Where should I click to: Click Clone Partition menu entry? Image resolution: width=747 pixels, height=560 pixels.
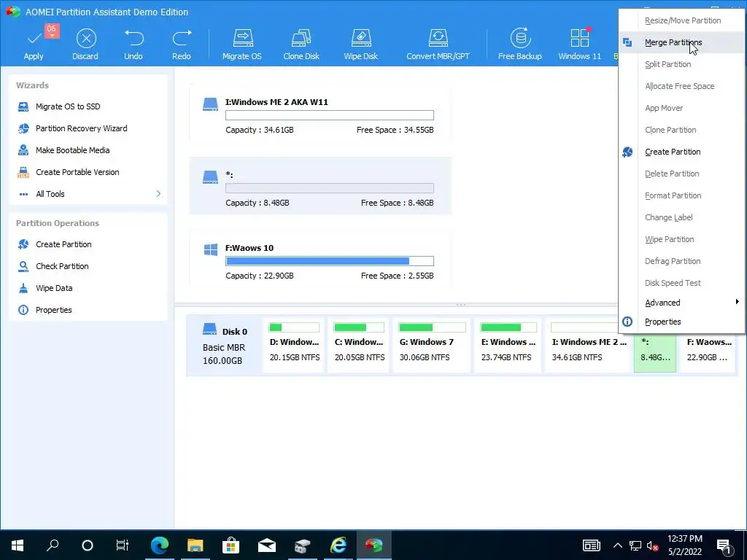pos(681,130)
